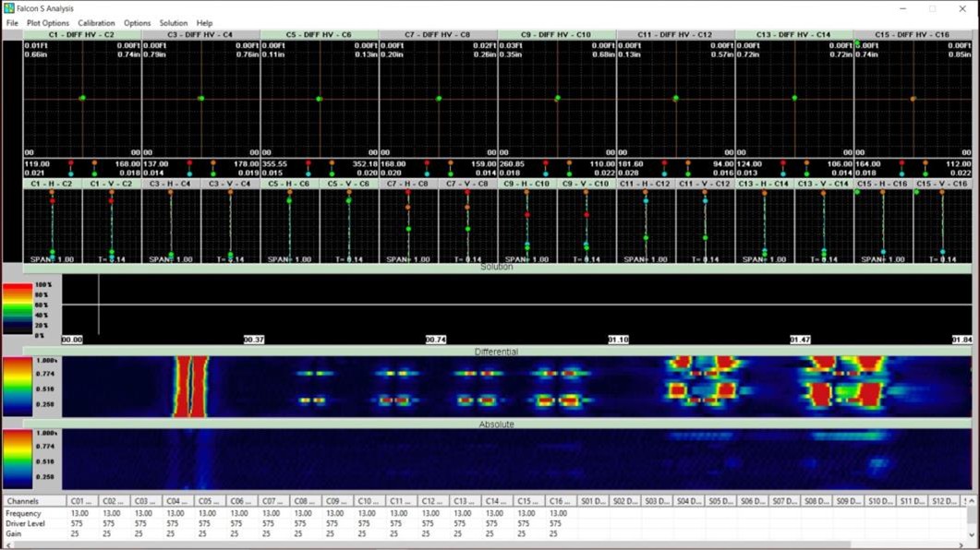
Task: Click the red indicator below the C1 plot
Action: coord(70,164)
